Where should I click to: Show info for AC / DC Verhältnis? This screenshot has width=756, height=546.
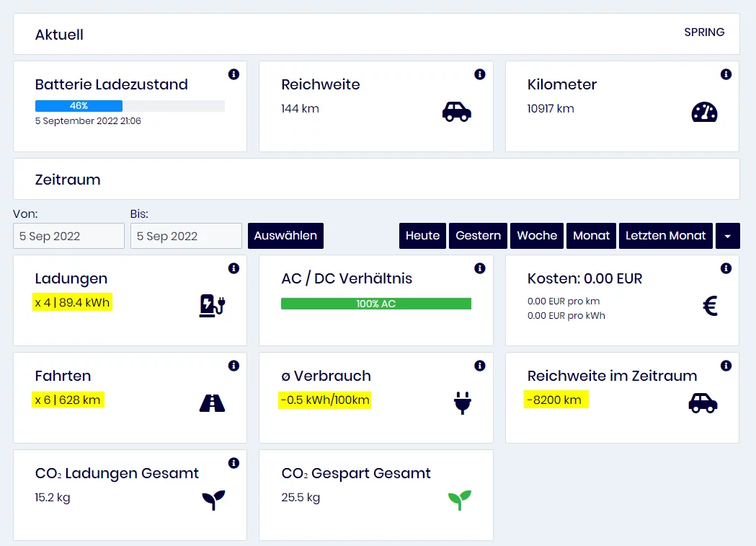pyautogui.click(x=480, y=268)
